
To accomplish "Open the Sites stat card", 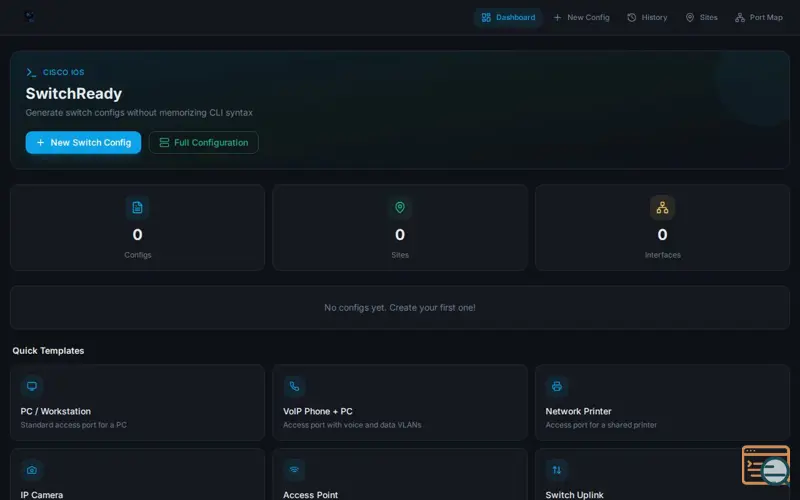I will pyautogui.click(x=400, y=228).
